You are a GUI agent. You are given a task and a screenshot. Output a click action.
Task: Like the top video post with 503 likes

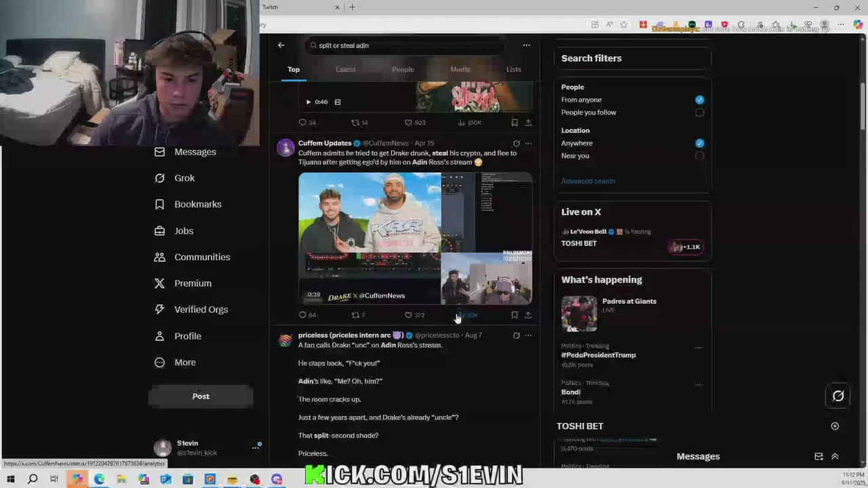pos(415,123)
